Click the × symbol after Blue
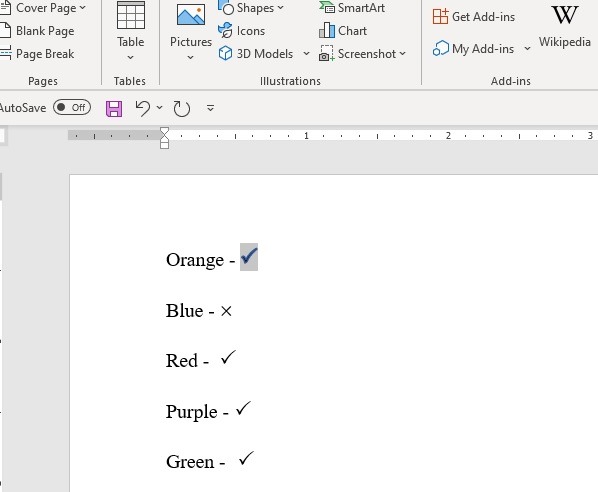The height and width of the screenshot is (492, 598). pos(226,311)
